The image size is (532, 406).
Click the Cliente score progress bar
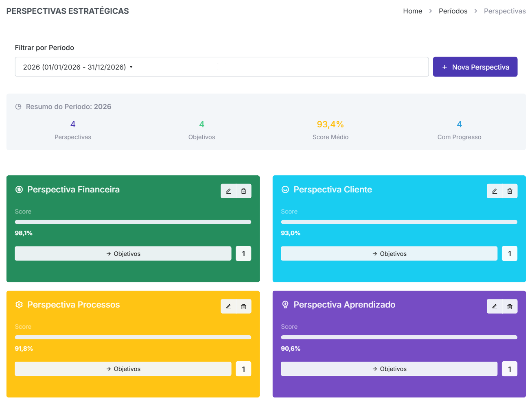[399, 222]
